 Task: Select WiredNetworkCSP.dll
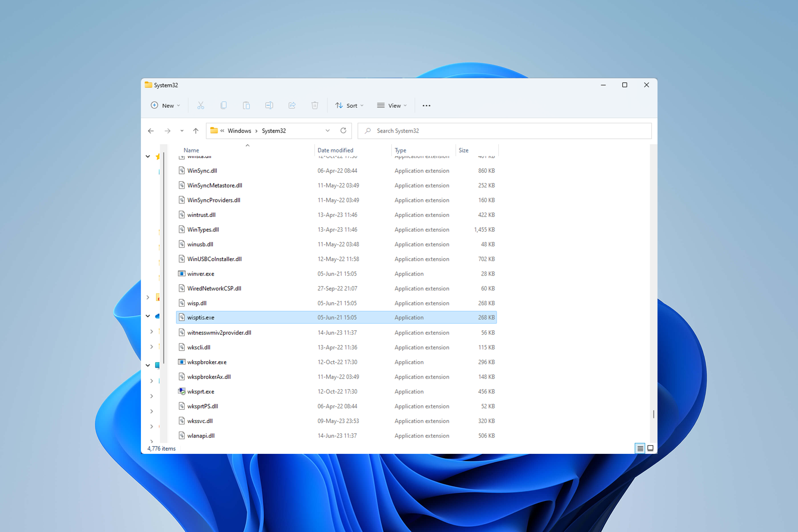(337, 288)
